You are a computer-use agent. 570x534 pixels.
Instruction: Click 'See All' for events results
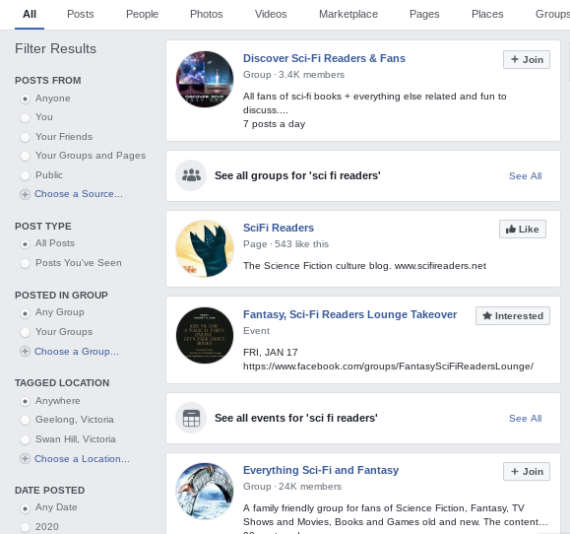525,418
